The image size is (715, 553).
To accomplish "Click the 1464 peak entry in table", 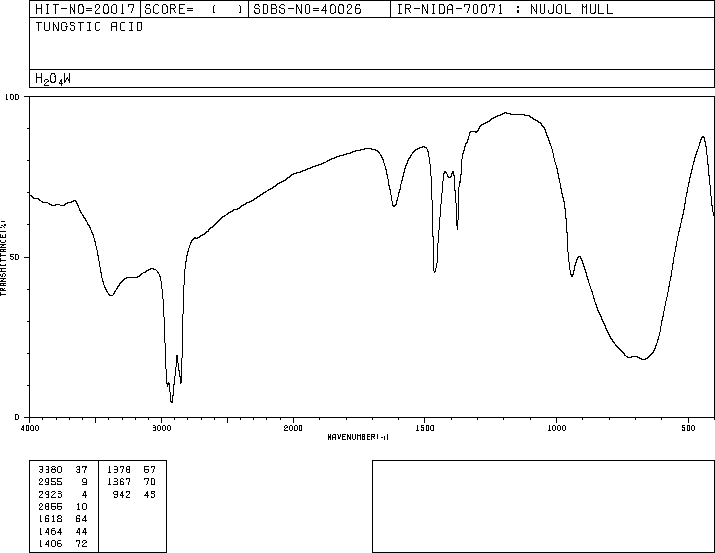I will (x=50, y=531).
